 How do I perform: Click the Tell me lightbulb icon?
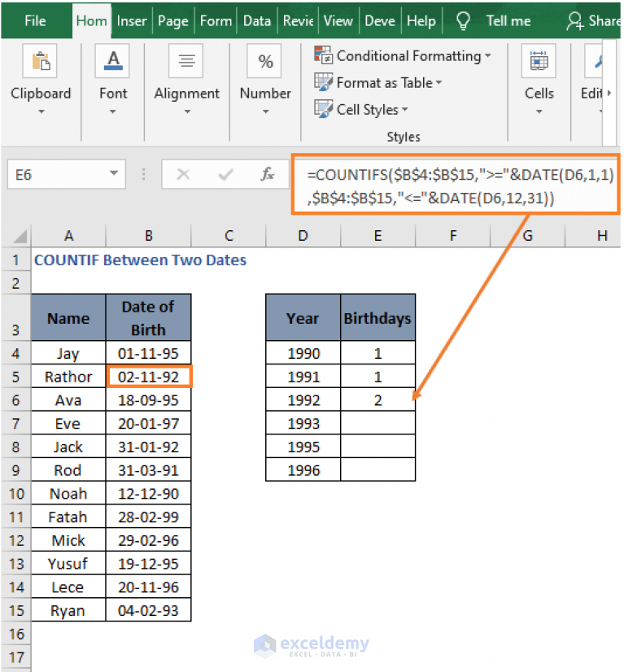463,20
